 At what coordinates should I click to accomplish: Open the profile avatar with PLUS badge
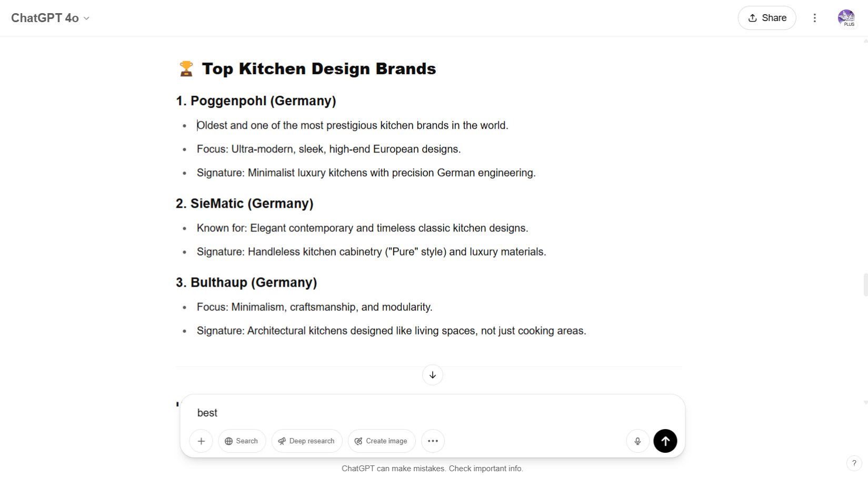846,18
